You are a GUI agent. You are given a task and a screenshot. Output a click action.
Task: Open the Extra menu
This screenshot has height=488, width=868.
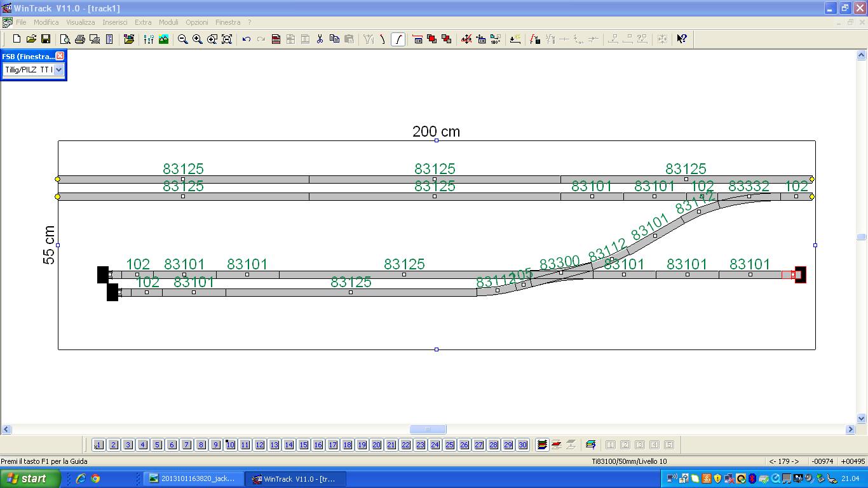tap(143, 22)
